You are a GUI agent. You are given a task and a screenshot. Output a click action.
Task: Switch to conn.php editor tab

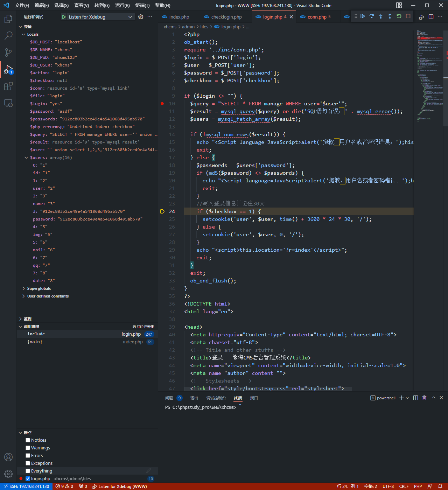pos(319,17)
